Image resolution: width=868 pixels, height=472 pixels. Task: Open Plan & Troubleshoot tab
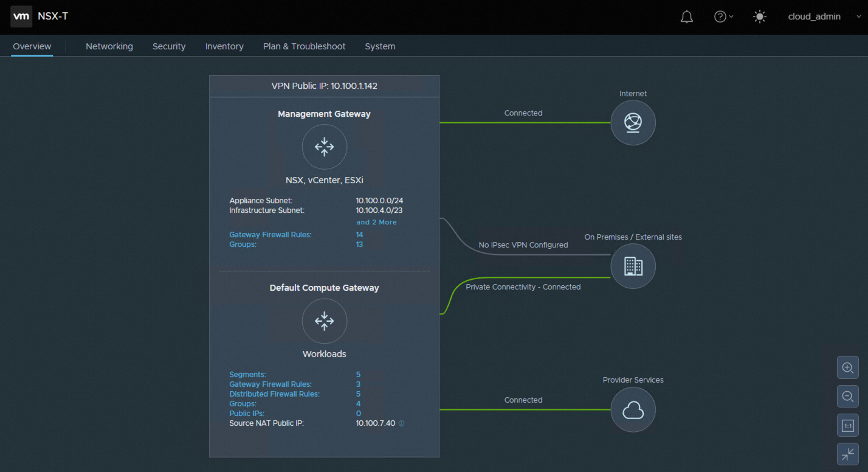[x=304, y=46]
